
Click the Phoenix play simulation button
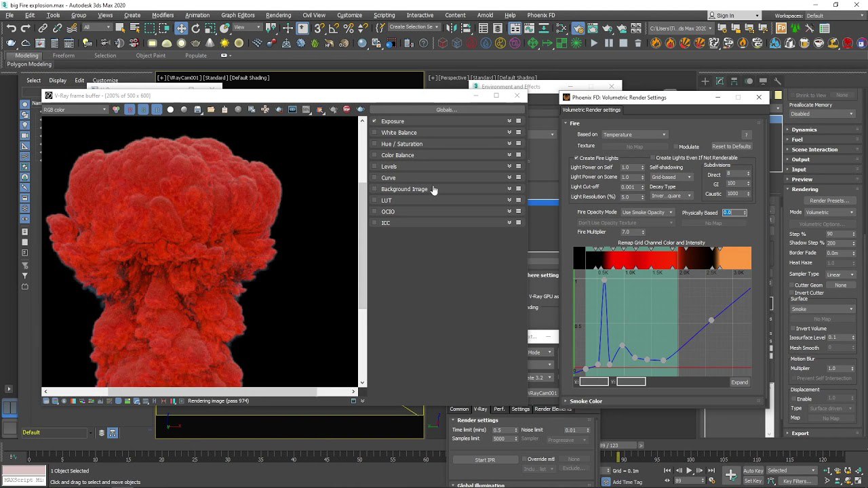click(595, 43)
